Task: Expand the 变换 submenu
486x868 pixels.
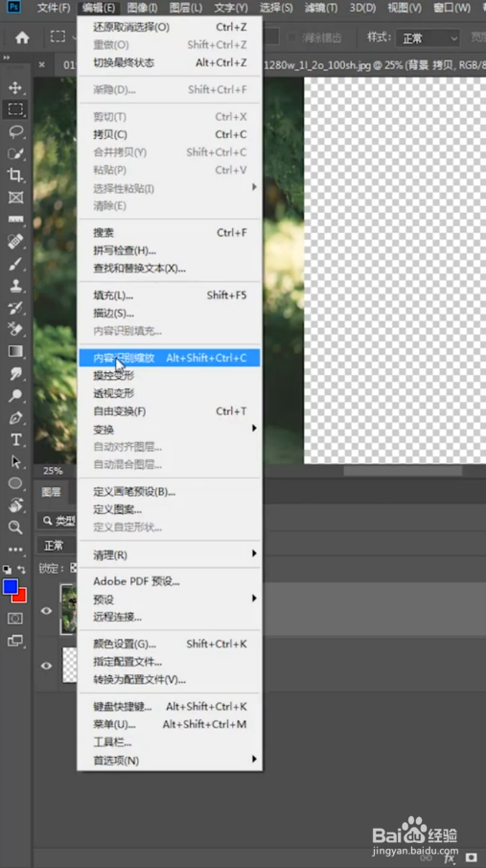Action: pyautogui.click(x=170, y=430)
